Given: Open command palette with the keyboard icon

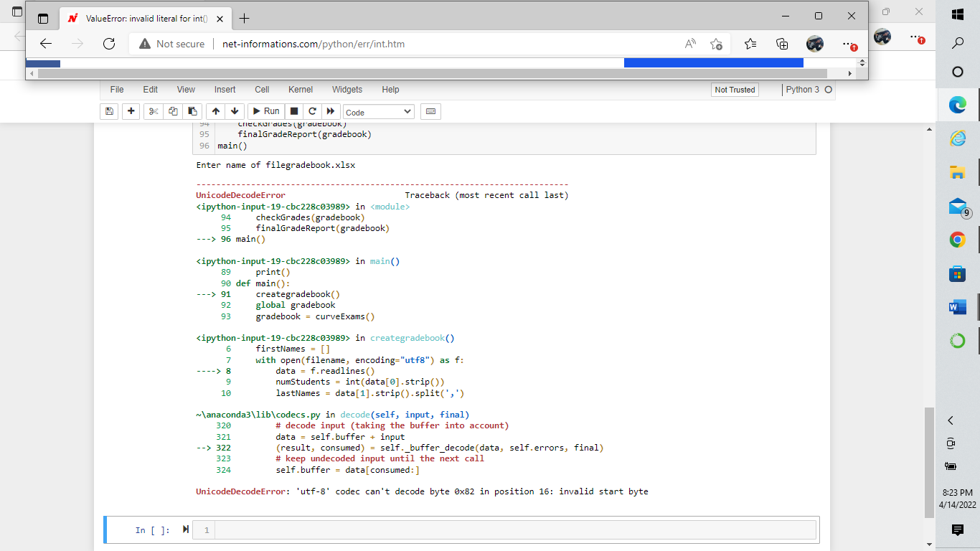Looking at the screenshot, I should coord(430,111).
